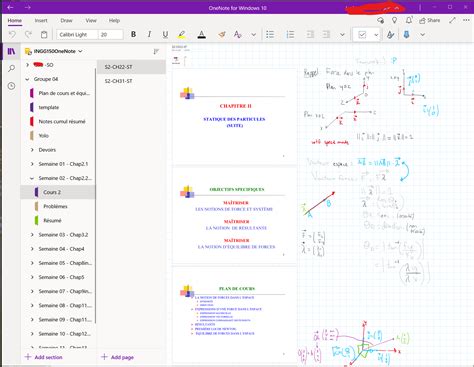Expand the Devoirs section group
Image resolution: width=474 pixels, height=367 pixels.
pos(32,150)
